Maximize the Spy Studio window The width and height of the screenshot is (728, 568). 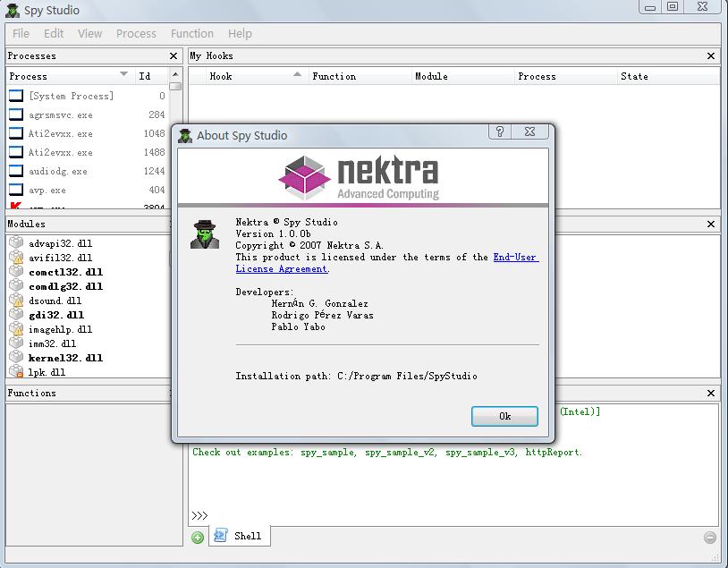click(673, 6)
